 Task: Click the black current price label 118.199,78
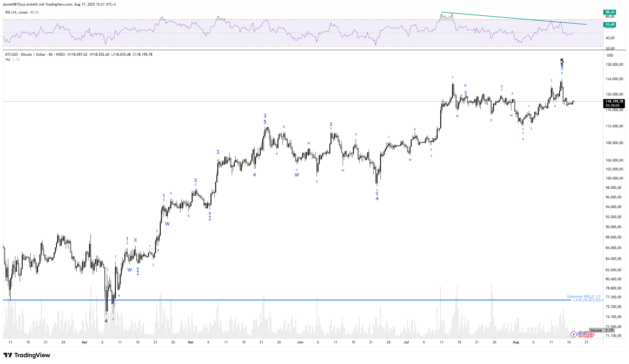point(614,101)
